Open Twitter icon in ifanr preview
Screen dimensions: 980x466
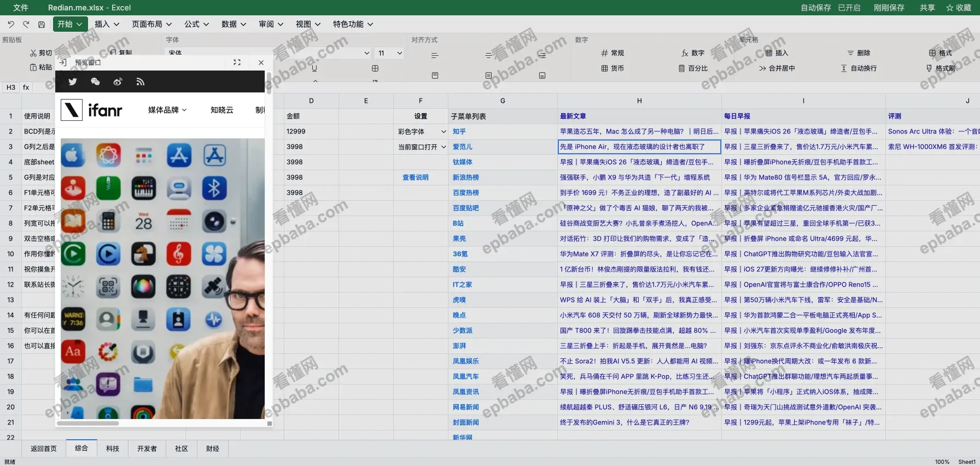tap(72, 81)
